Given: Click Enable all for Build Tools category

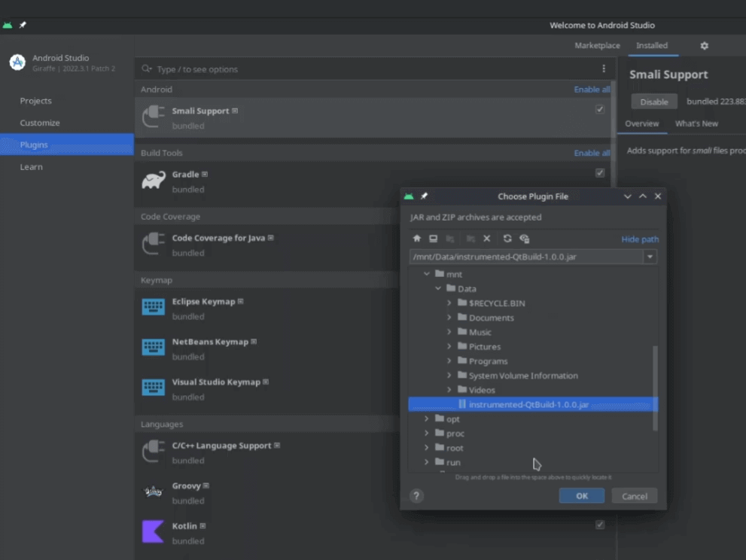Looking at the screenshot, I should pos(592,153).
